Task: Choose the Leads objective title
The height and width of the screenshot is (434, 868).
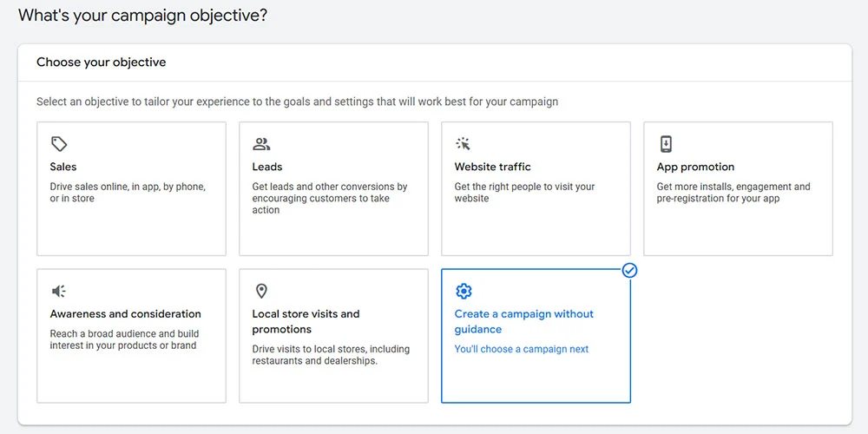Action: 267,167
